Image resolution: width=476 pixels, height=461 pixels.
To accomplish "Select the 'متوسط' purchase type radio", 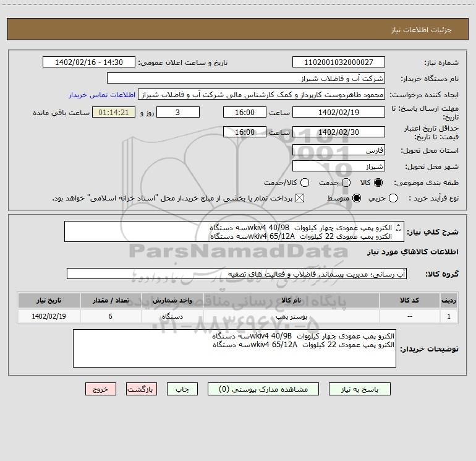I will click(357, 198).
